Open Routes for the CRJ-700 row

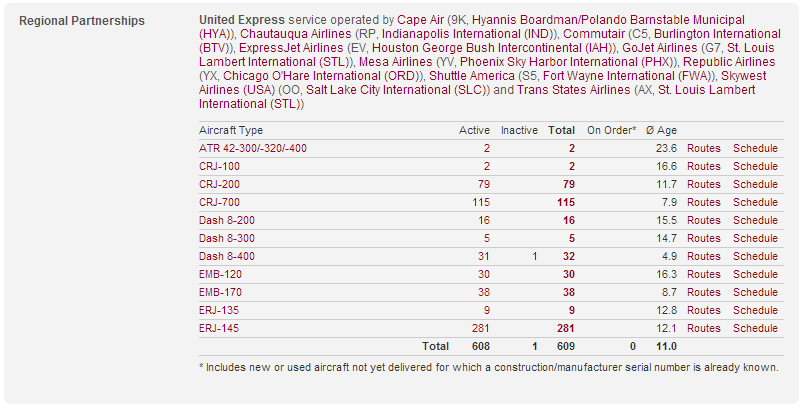(703, 202)
